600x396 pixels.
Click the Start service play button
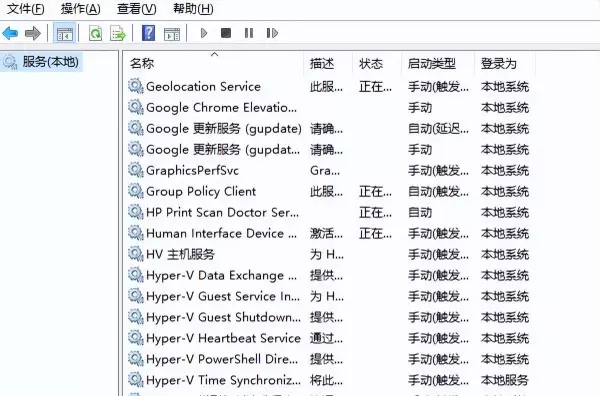[x=204, y=33]
